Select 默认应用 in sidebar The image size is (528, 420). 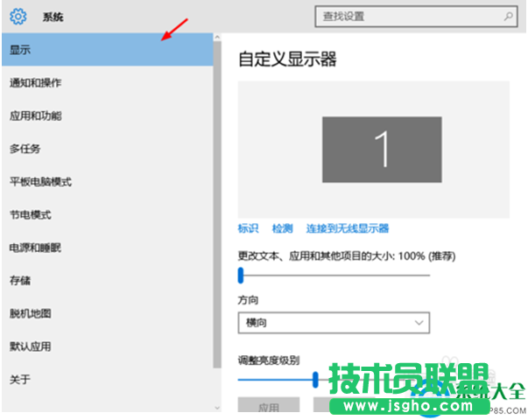pyautogui.click(x=108, y=346)
